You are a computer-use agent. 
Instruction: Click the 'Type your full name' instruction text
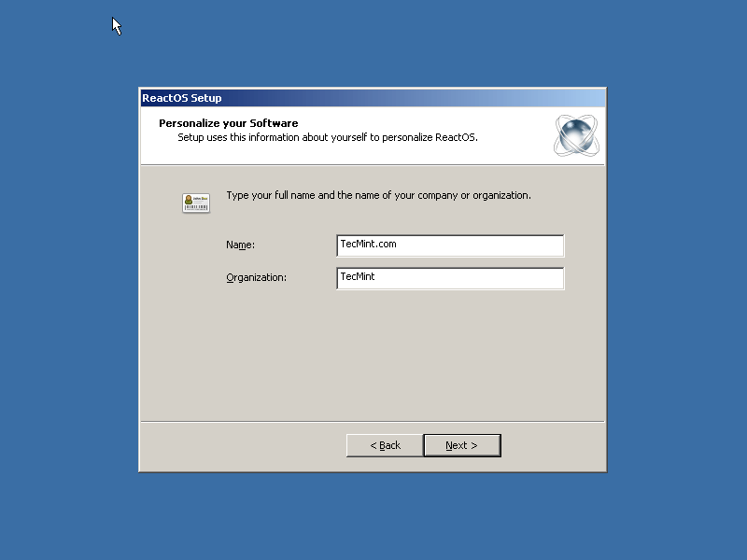click(x=379, y=195)
